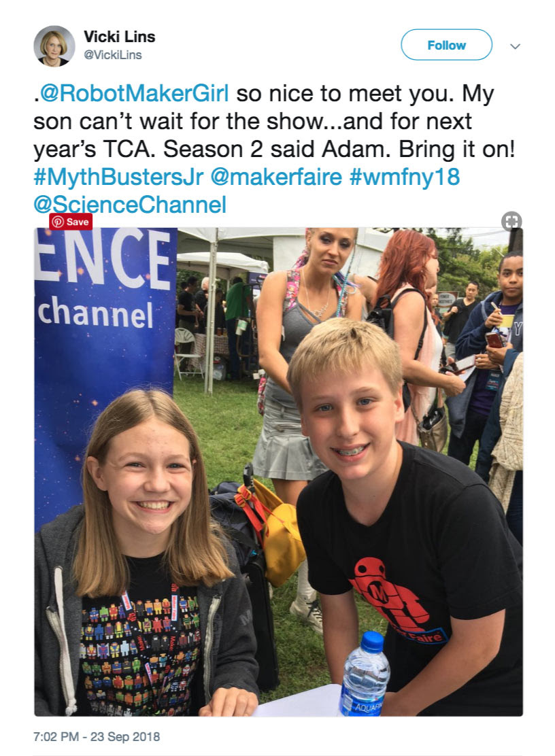Viewport: 555px width, 756px height.
Task: Click the 7:02 PM timestamp
Action: point(56,737)
